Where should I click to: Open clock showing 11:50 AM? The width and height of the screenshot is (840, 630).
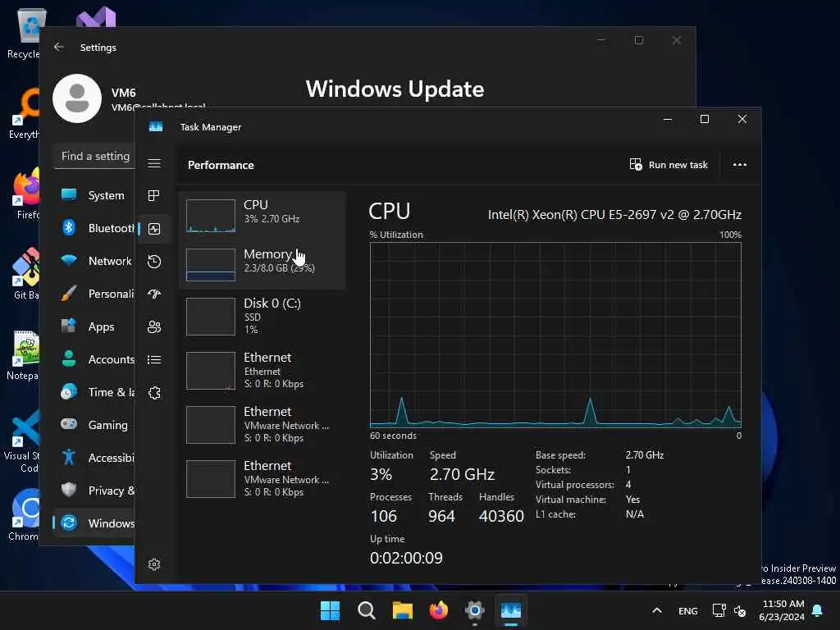(782, 610)
